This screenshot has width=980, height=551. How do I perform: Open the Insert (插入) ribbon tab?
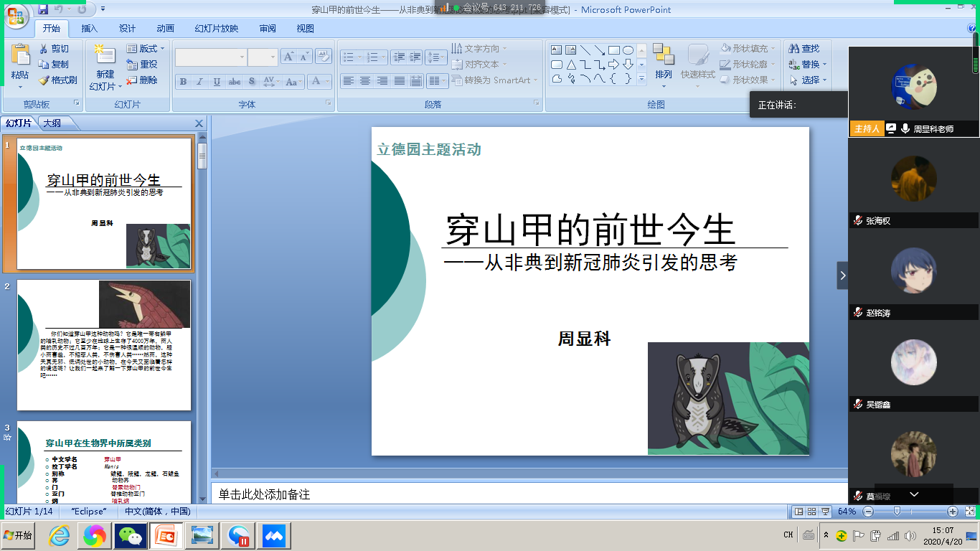[90, 29]
